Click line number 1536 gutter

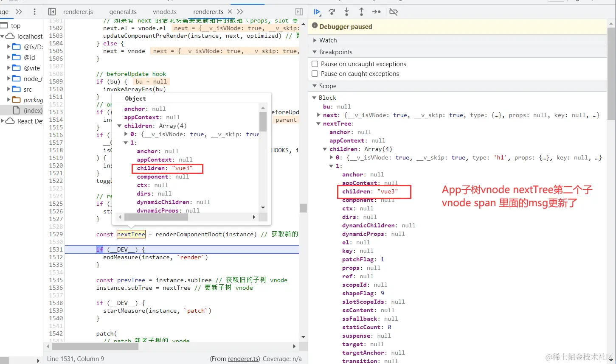[56, 288]
